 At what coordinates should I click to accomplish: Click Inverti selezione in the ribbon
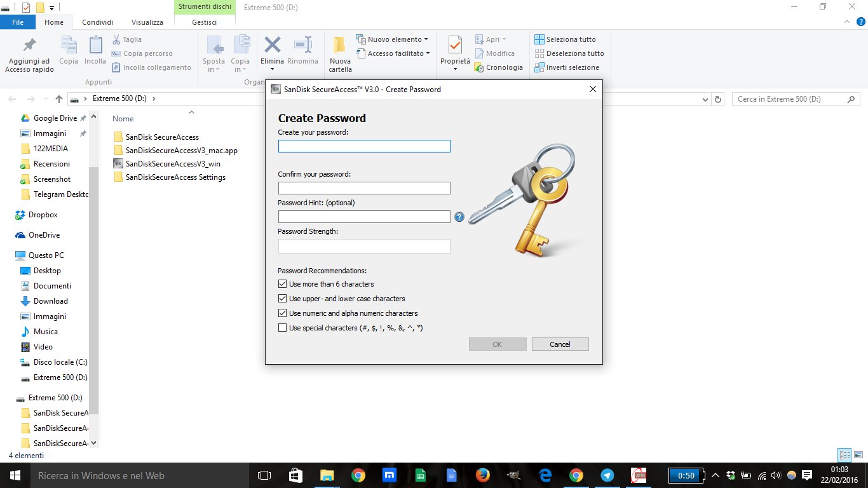click(567, 67)
